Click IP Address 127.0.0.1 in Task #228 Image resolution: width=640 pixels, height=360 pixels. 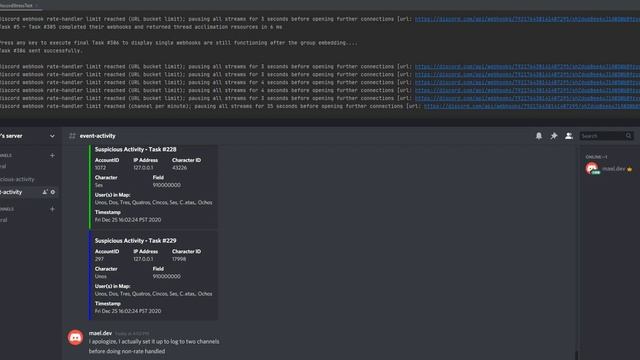[143, 168]
